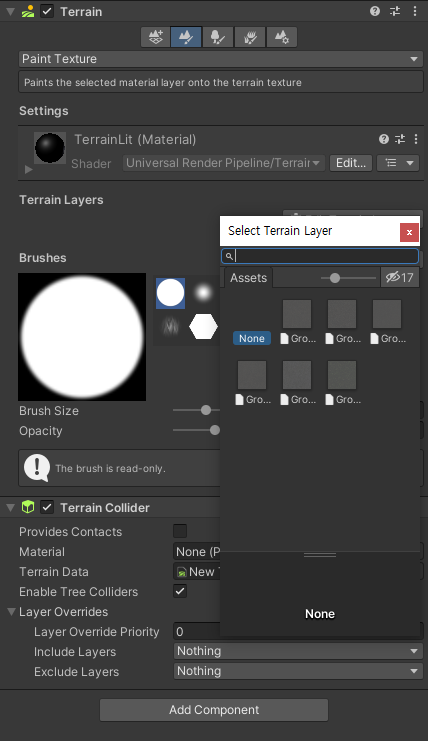Expand the TerrainLit material foldout arrow
Screen dimensions: 428x741
[x=28, y=169]
